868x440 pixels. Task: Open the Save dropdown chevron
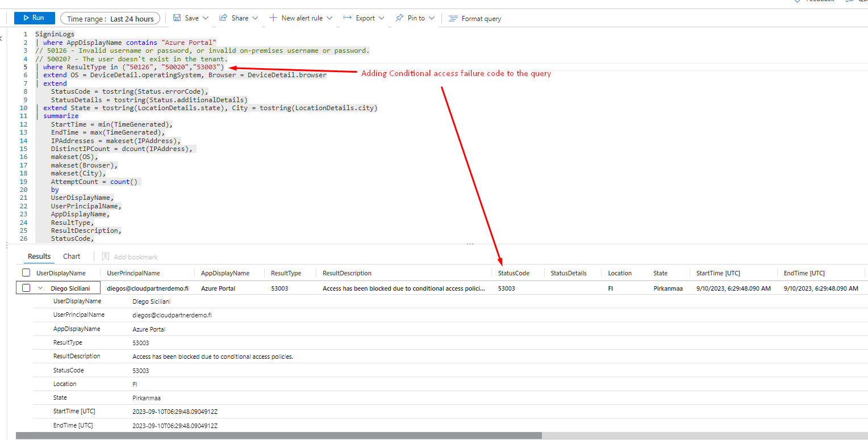point(206,18)
